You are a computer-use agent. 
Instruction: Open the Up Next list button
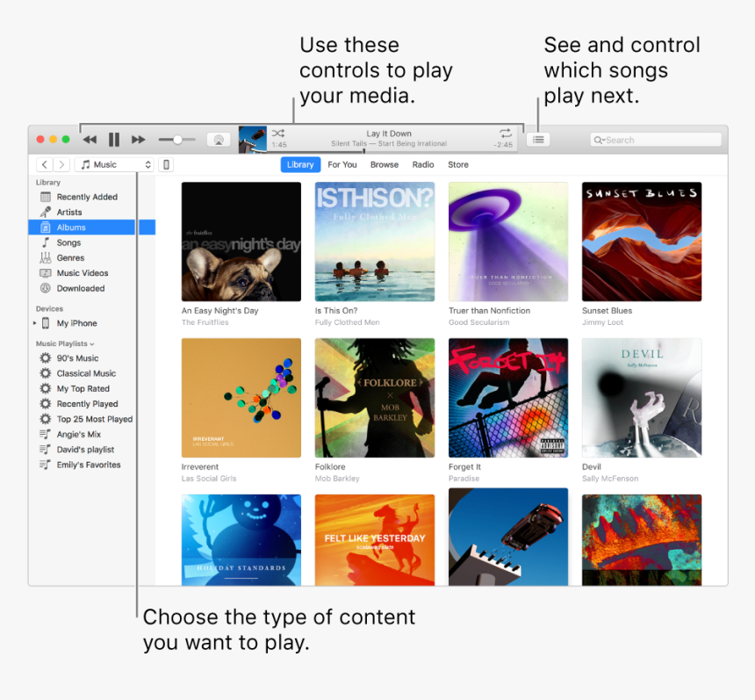point(538,140)
